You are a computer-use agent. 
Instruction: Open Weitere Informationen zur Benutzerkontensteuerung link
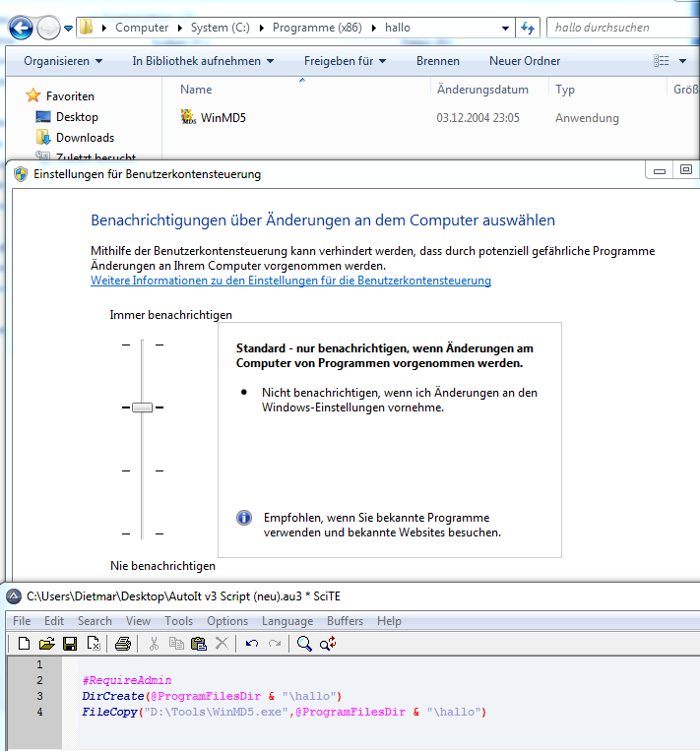tap(290, 281)
